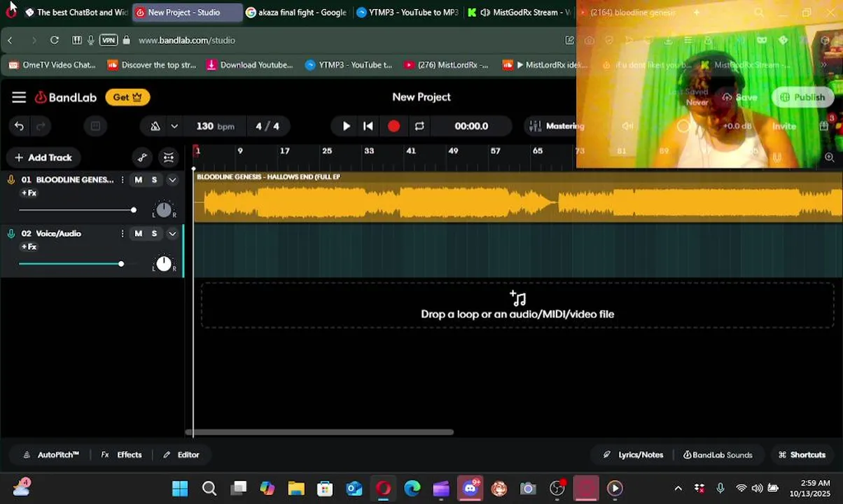This screenshot has width=843, height=504.
Task: Reload the BandLab page
Action: 55,41
